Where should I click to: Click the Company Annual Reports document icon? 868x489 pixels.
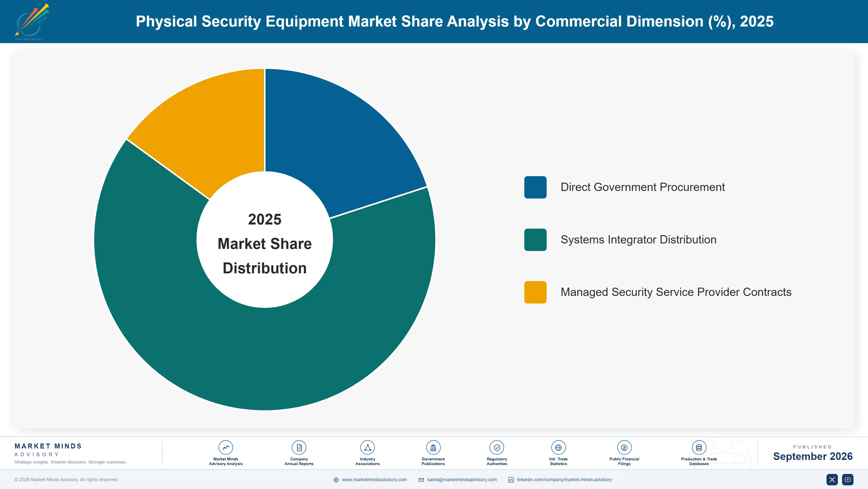click(x=299, y=447)
